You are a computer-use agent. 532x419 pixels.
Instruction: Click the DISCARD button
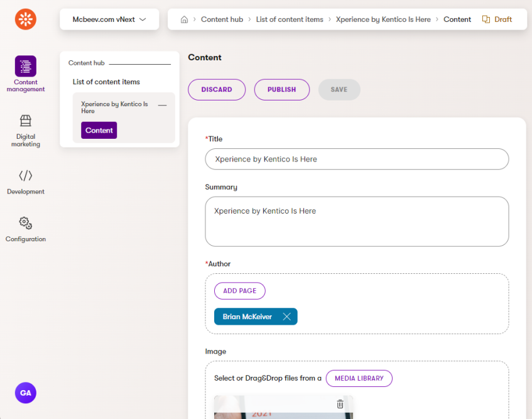pyautogui.click(x=217, y=90)
